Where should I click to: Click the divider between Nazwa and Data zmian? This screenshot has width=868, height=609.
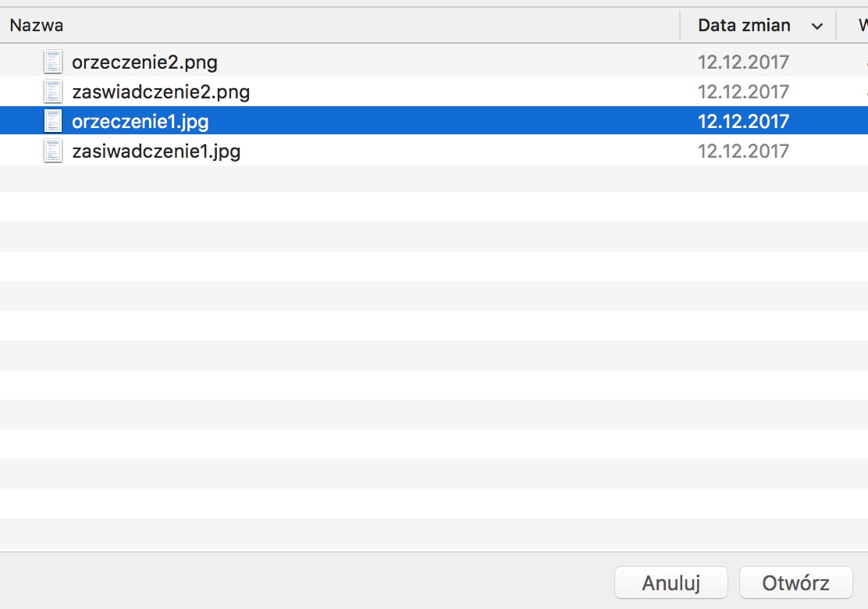point(680,26)
